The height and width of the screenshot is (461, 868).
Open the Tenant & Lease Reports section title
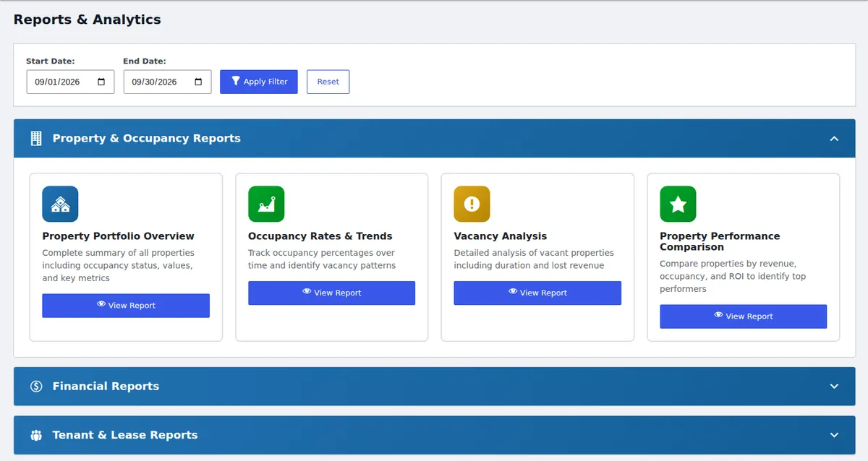click(124, 435)
